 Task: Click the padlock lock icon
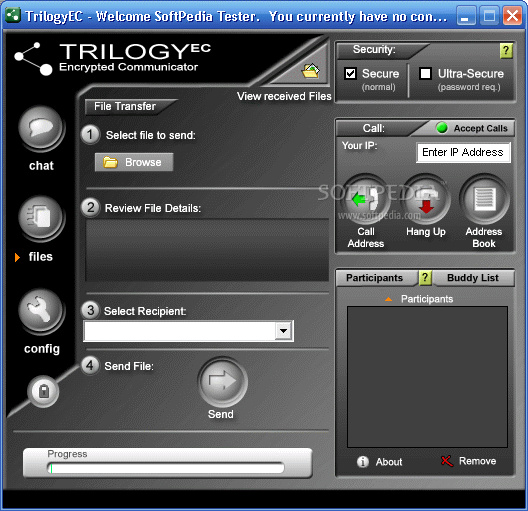tap(43, 391)
